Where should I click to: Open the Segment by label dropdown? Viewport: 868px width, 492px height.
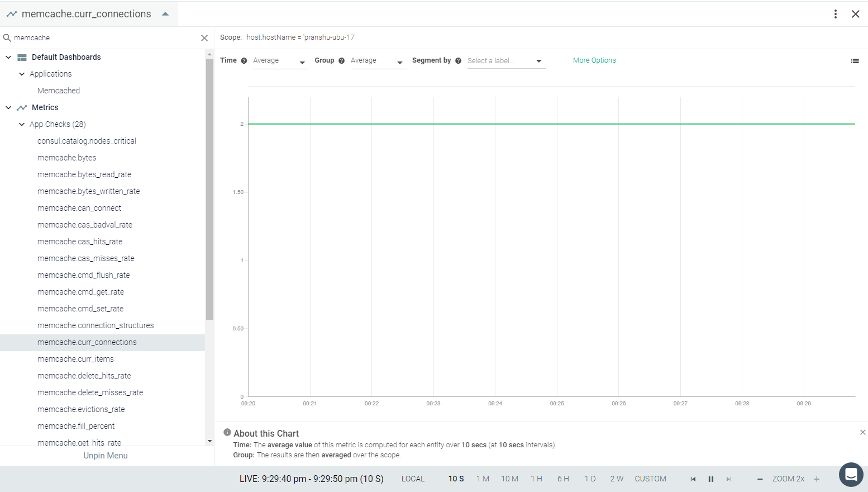(x=506, y=61)
